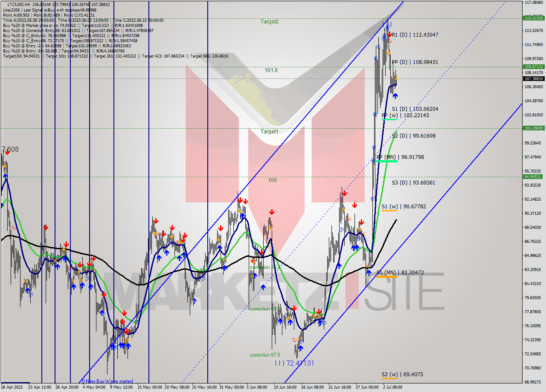
Task: Click the R1 (D) | 112.43047 pivot label
Action: coord(415,35)
